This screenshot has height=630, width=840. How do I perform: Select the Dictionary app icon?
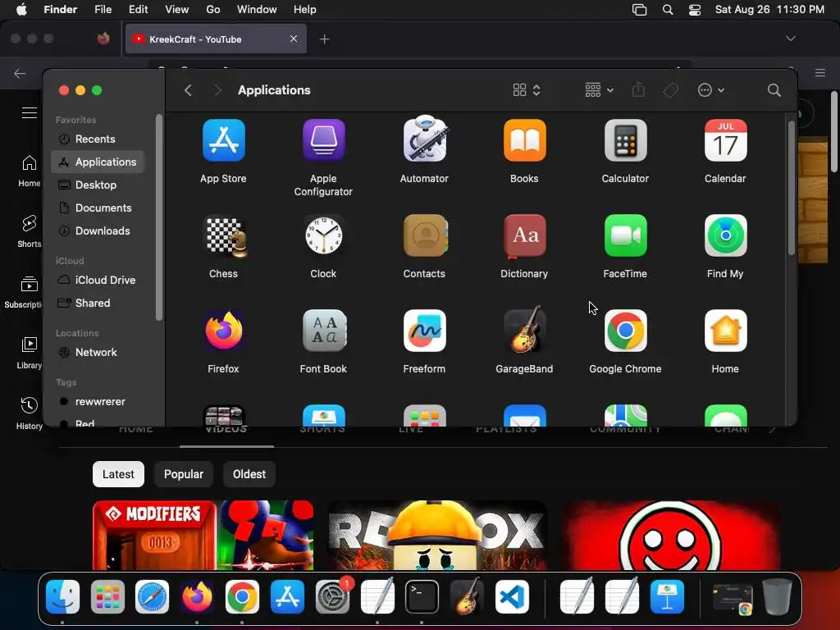pyautogui.click(x=524, y=235)
